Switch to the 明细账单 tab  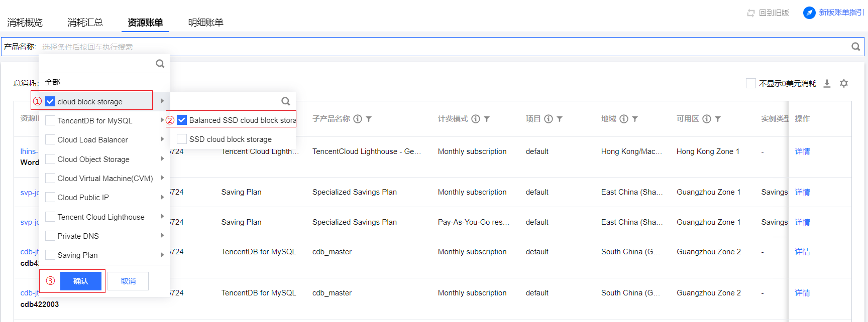(205, 23)
